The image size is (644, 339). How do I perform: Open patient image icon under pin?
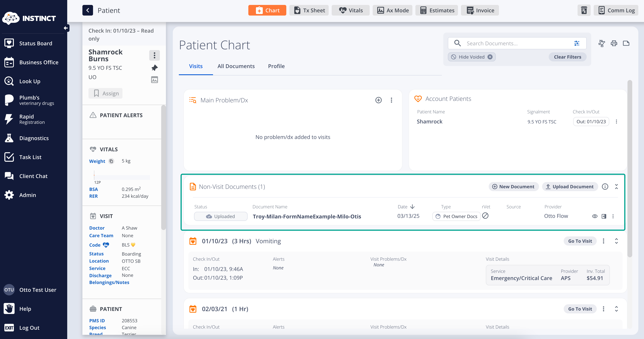[x=155, y=80]
